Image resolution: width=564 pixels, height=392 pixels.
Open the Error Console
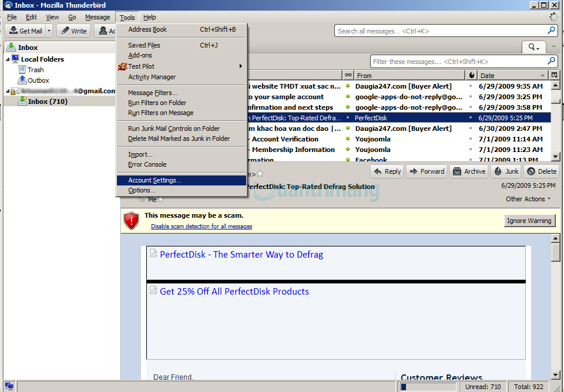[182, 164]
